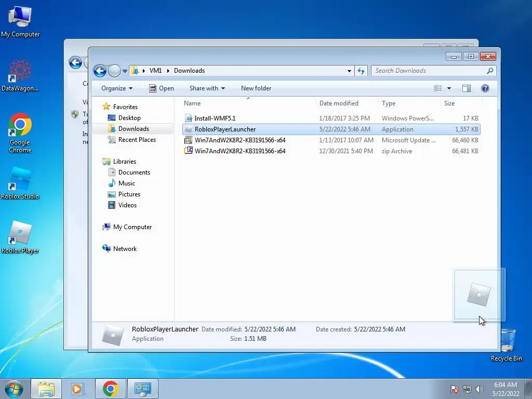Select Network in navigation pane
The height and width of the screenshot is (399, 532).
pos(125,249)
